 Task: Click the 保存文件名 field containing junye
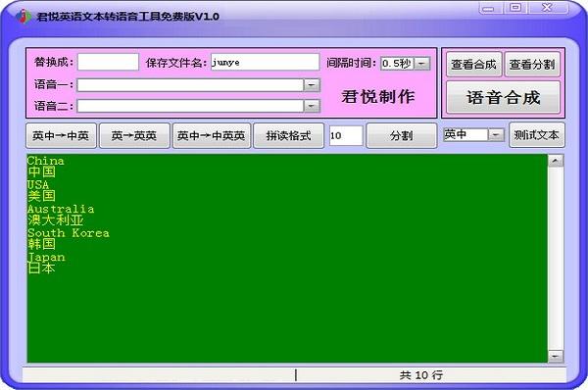point(265,62)
